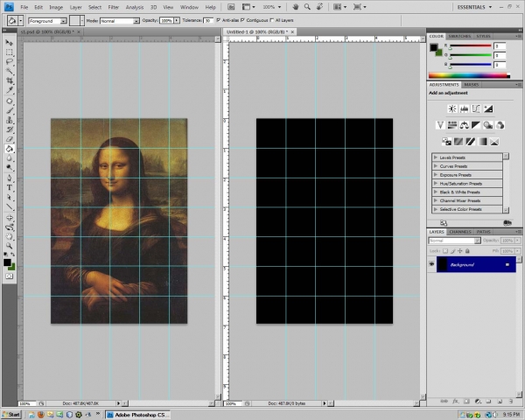525x420 pixels.
Task: Select the Background layer thumbnail
Action: click(442, 264)
